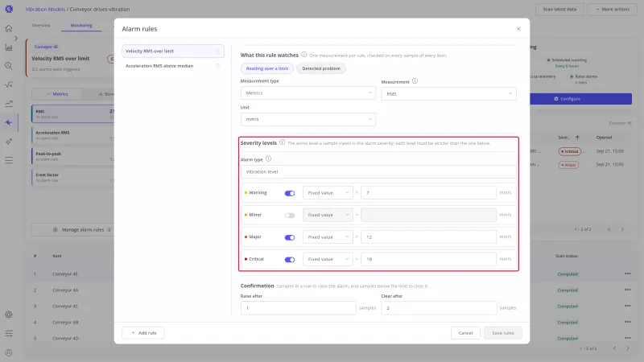Select the vibration waveform sidebar icon
This screenshot has height=362, width=644.
click(x=9, y=122)
